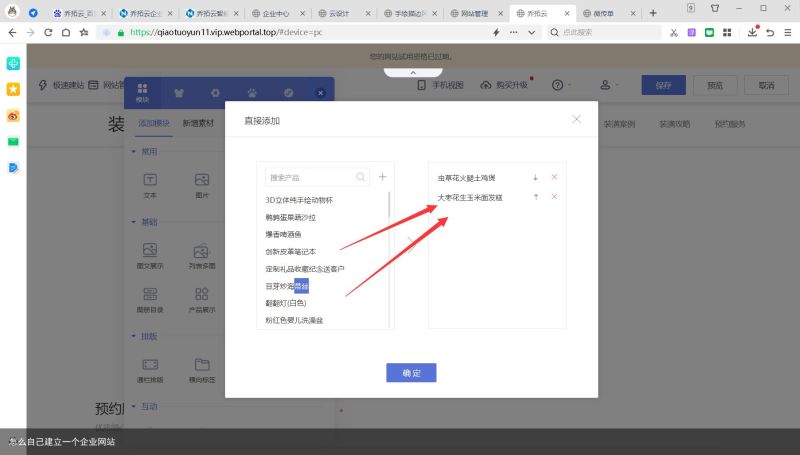Select product 定制礼品收藏纪念送客户
Viewport: 800px width, 455px height.
click(x=305, y=269)
